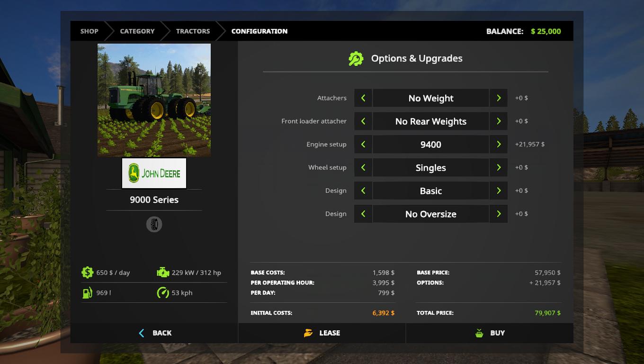Switch to previous Engine setup option
Viewport: 644px width, 364px height.
tap(363, 145)
